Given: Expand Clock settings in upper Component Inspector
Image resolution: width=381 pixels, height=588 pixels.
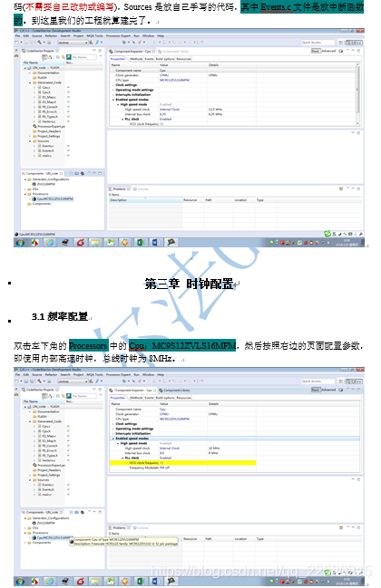Looking at the screenshot, I should 113,85.
